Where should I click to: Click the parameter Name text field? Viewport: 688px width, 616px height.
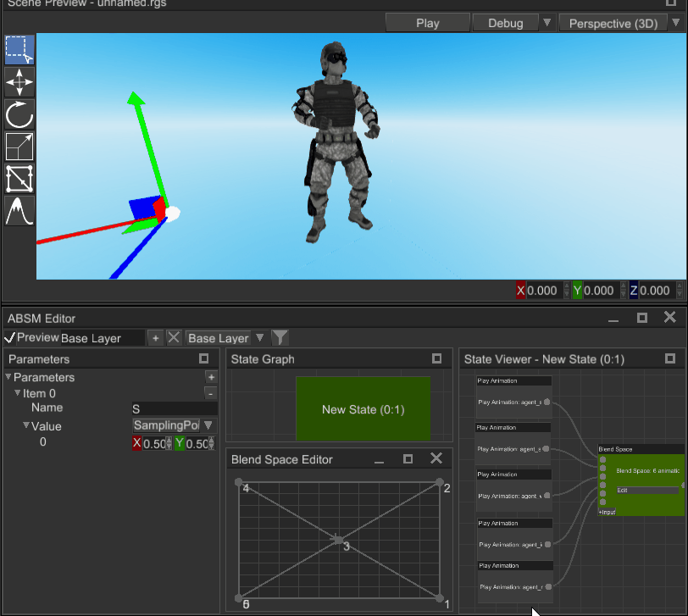173,409
